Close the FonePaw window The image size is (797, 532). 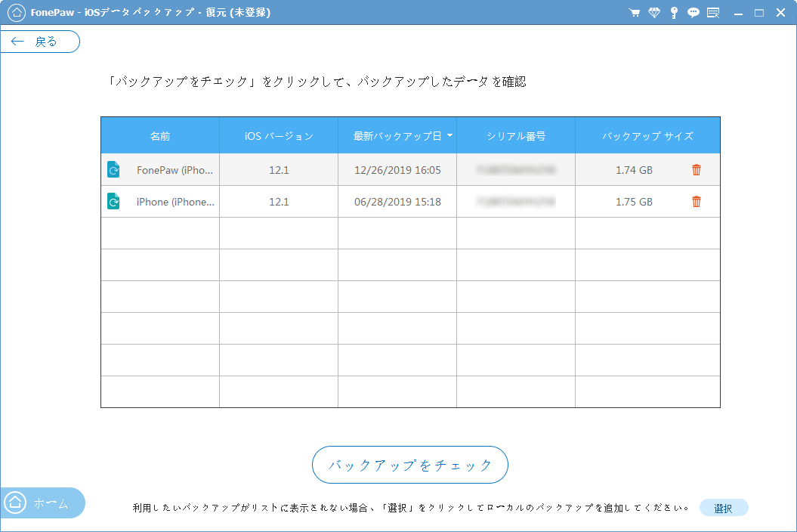coord(780,13)
